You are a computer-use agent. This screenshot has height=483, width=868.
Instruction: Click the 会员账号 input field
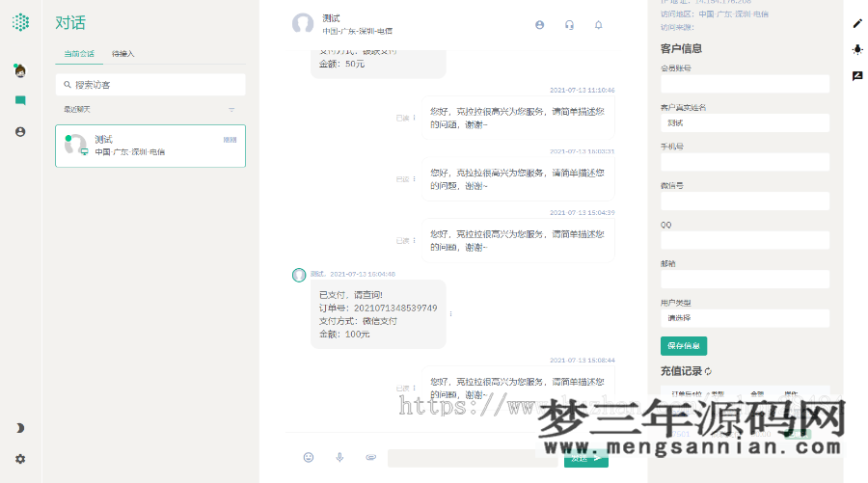746,84
